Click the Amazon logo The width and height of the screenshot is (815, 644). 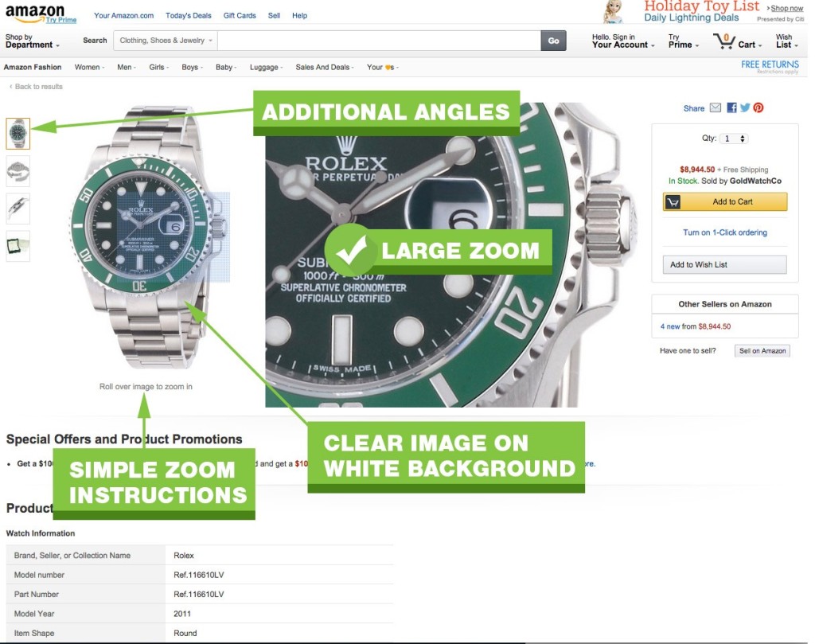coord(35,13)
